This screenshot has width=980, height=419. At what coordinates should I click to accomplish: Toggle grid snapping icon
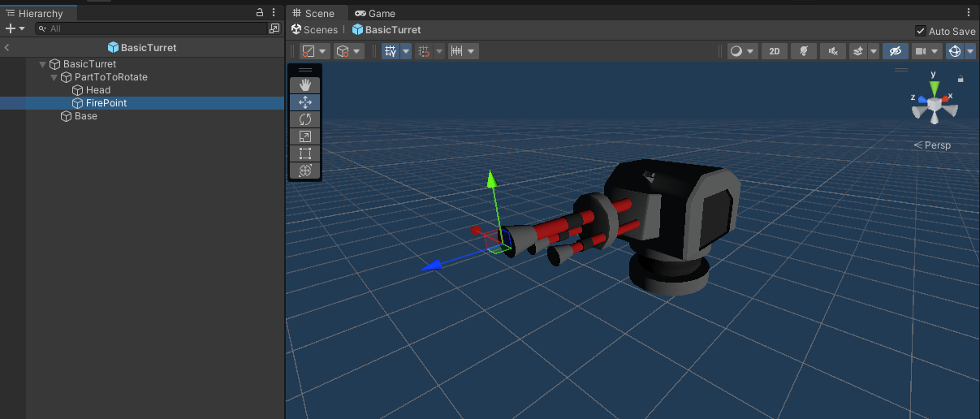coord(424,51)
